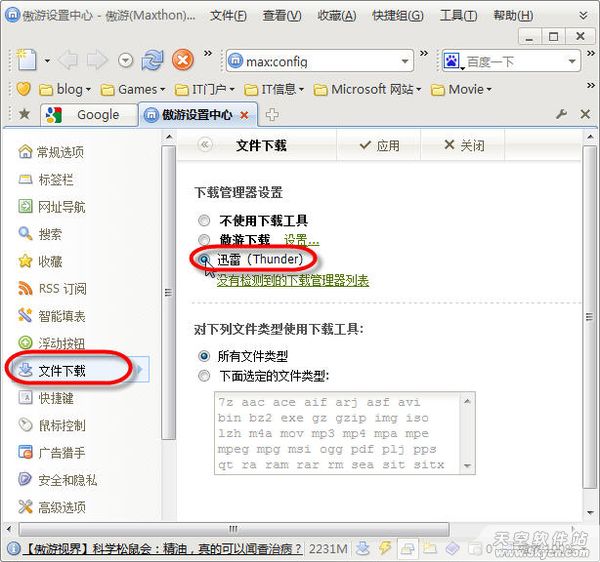Open the IT门户 bookmark folder
The height and width of the screenshot is (562, 600).
204,90
